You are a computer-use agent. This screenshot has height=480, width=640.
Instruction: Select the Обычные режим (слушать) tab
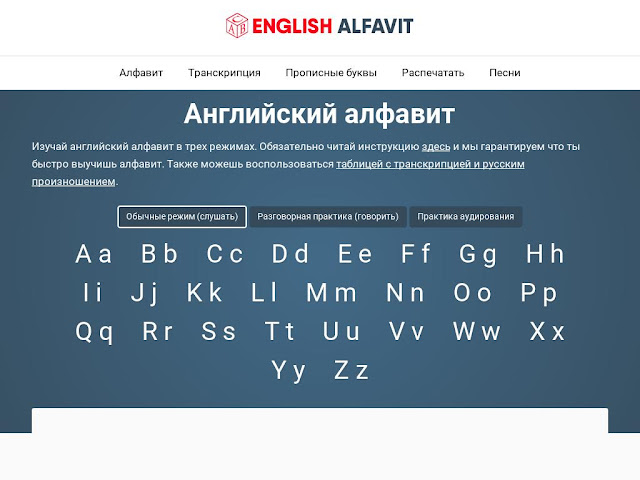coord(181,217)
